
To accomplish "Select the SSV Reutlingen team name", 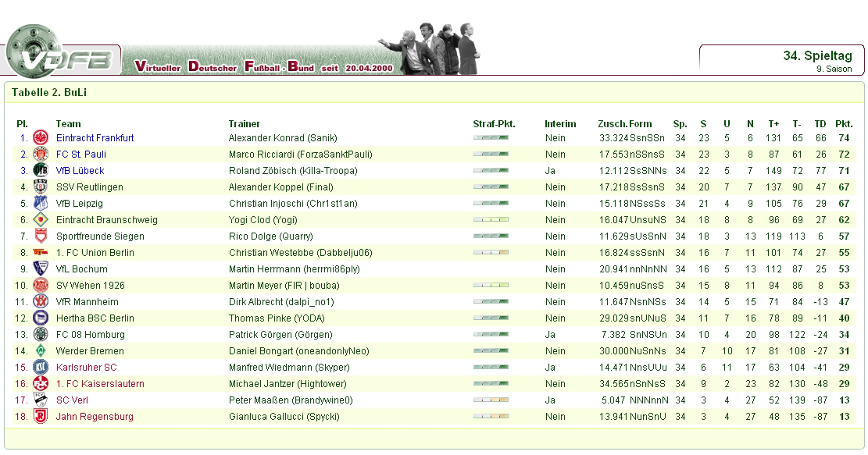I will (x=90, y=187).
